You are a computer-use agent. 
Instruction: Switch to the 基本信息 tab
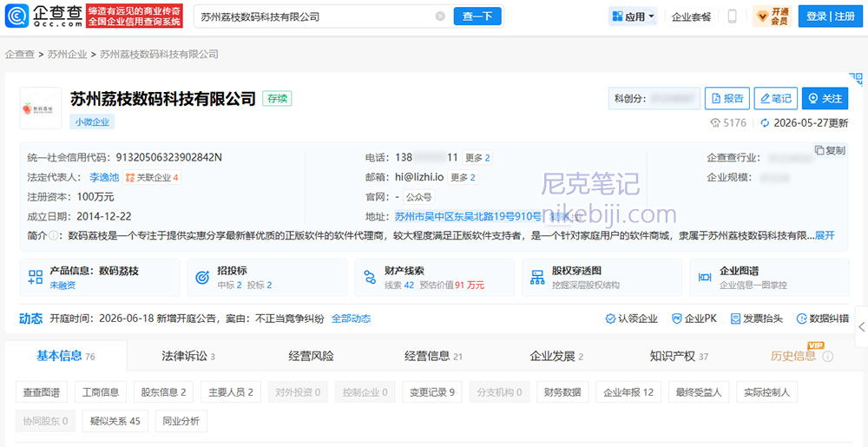pos(66,356)
